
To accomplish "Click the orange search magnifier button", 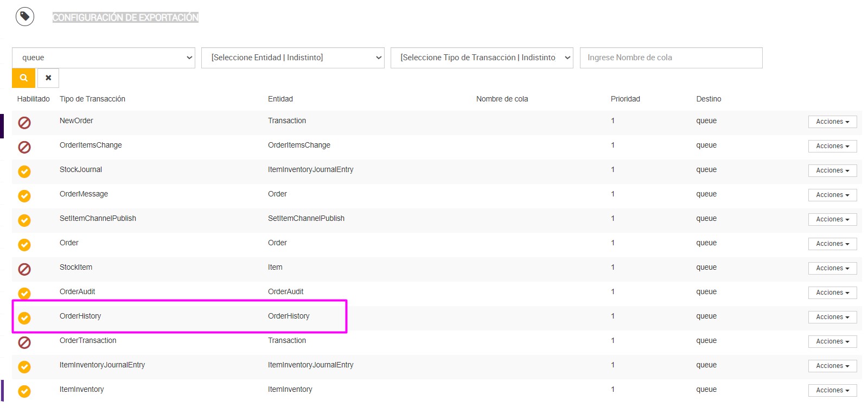I will point(23,78).
